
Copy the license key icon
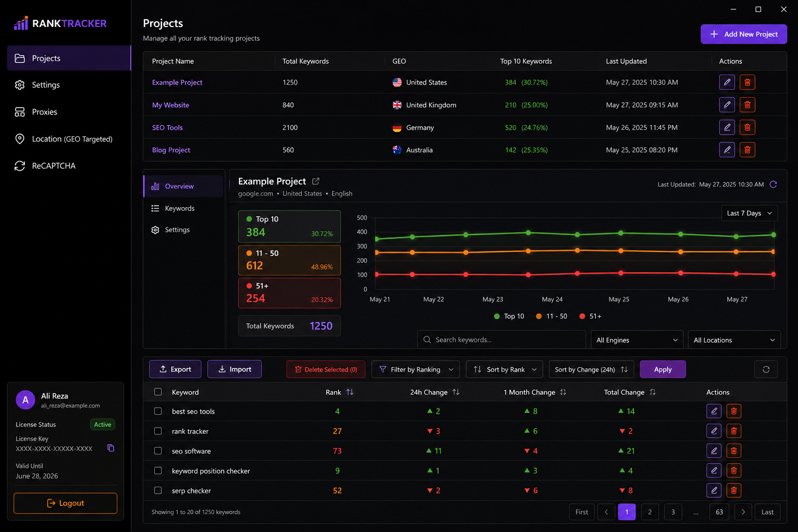(x=111, y=448)
